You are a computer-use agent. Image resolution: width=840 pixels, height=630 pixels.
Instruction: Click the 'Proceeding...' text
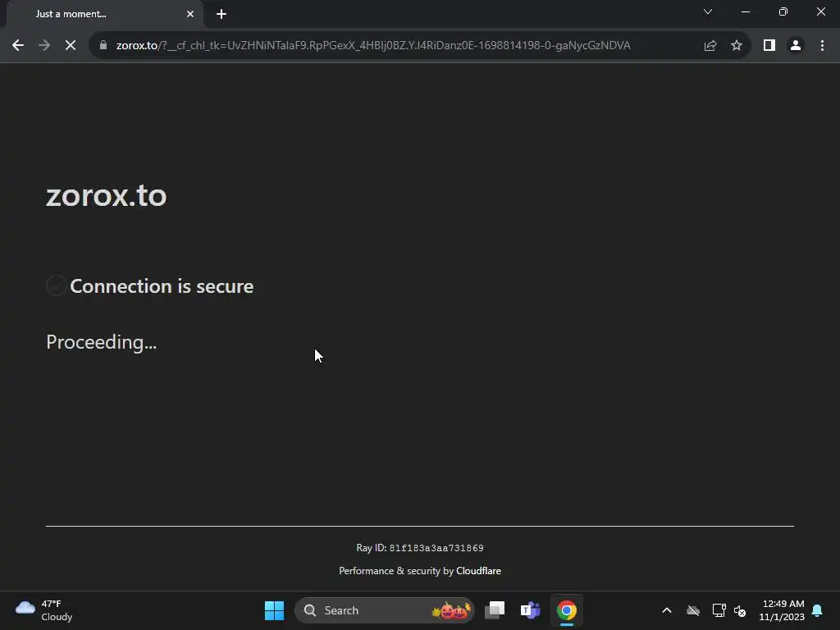[101, 342]
